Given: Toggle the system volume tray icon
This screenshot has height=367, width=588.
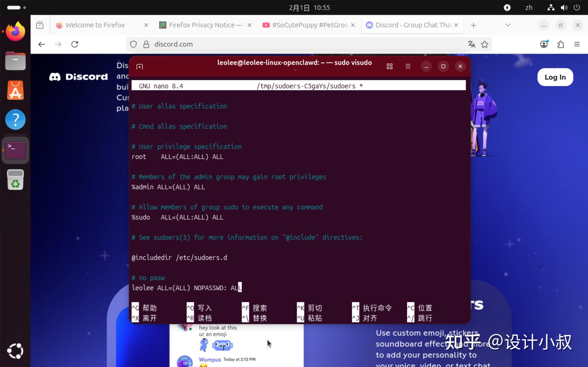Looking at the screenshot, I should pyautogui.click(x=564, y=8).
